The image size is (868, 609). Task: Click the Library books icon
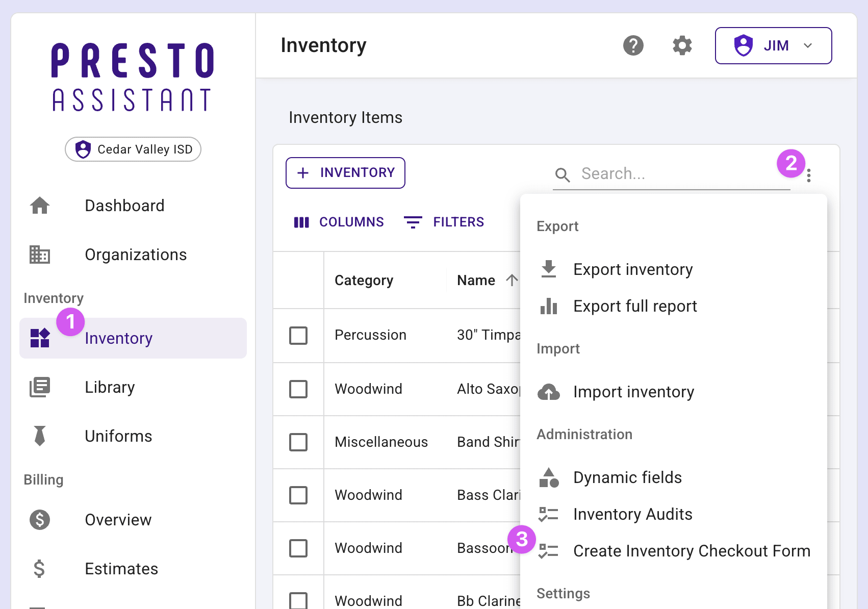point(40,387)
